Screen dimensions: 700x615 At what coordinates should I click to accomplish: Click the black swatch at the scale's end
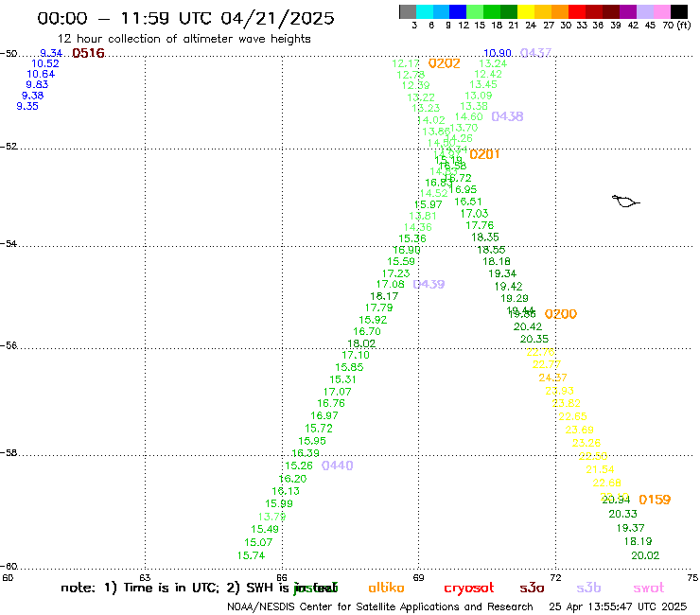pyautogui.click(x=679, y=11)
